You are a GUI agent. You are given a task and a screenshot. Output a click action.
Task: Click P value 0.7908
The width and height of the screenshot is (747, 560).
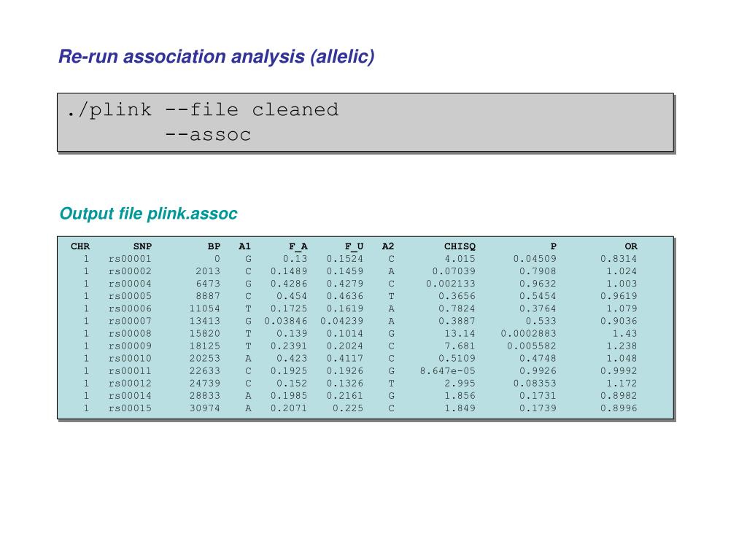coord(538,271)
